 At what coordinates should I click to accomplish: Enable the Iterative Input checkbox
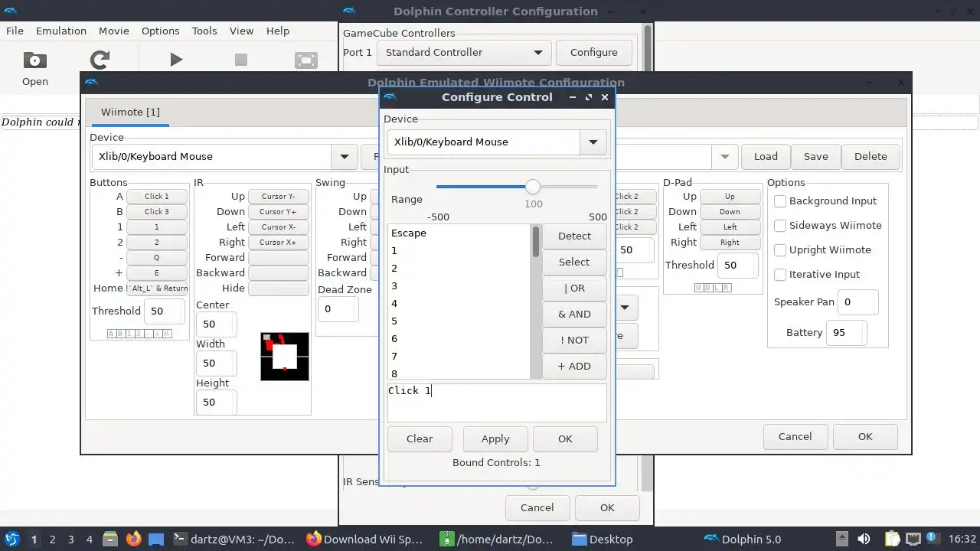780,274
